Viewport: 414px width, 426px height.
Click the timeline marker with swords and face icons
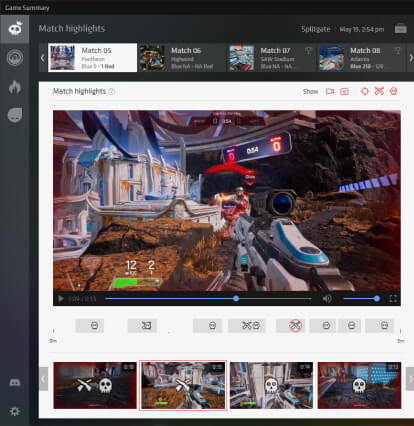(x=247, y=326)
